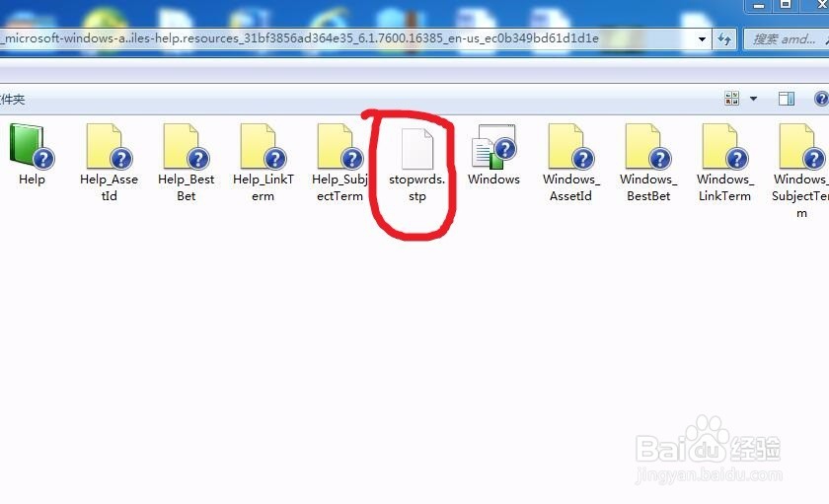
Task: Minimize the Explorer window
Action: point(759,5)
